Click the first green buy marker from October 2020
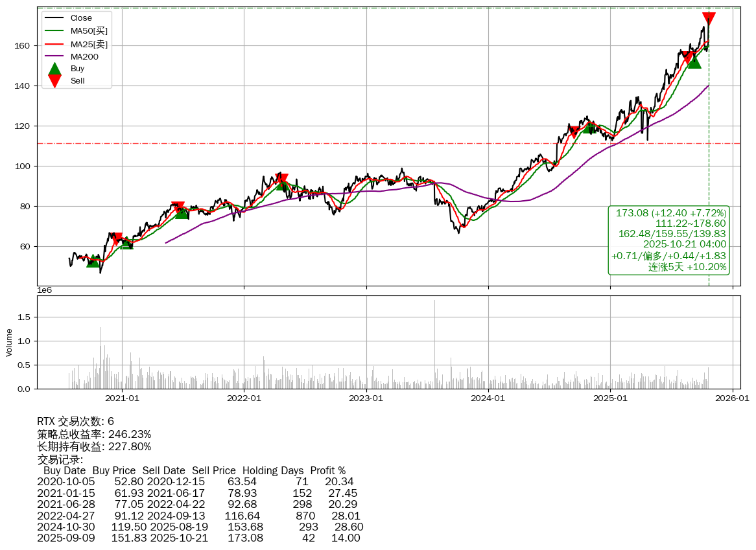 click(x=93, y=260)
